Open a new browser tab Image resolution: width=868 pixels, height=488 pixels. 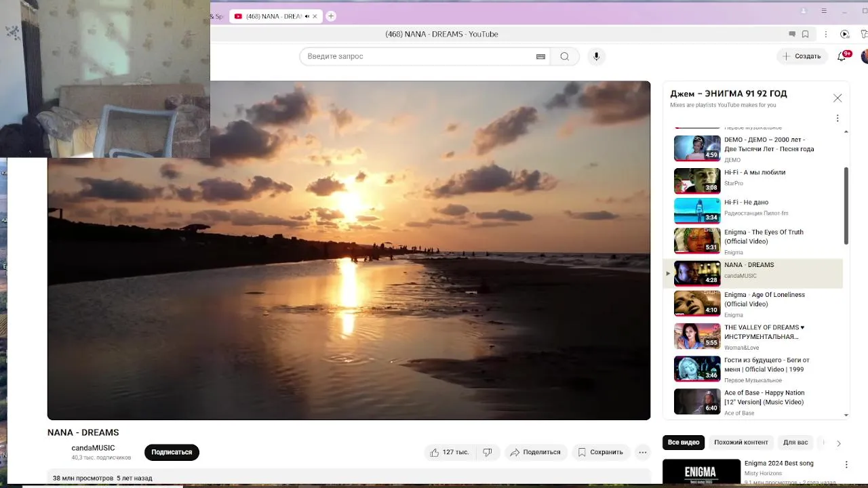coord(331,16)
